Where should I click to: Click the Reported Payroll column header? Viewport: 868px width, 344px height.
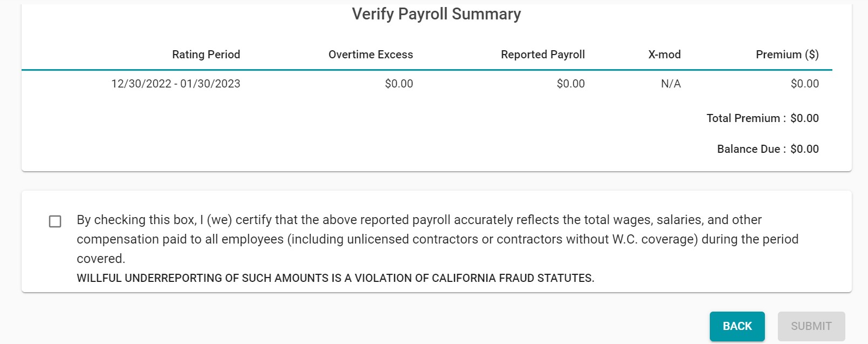click(542, 55)
